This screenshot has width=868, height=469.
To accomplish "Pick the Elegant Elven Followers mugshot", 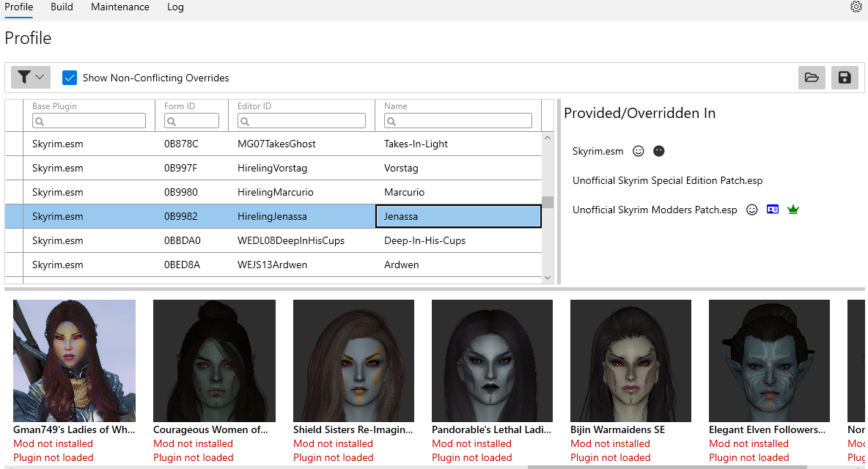I will pyautogui.click(x=770, y=361).
